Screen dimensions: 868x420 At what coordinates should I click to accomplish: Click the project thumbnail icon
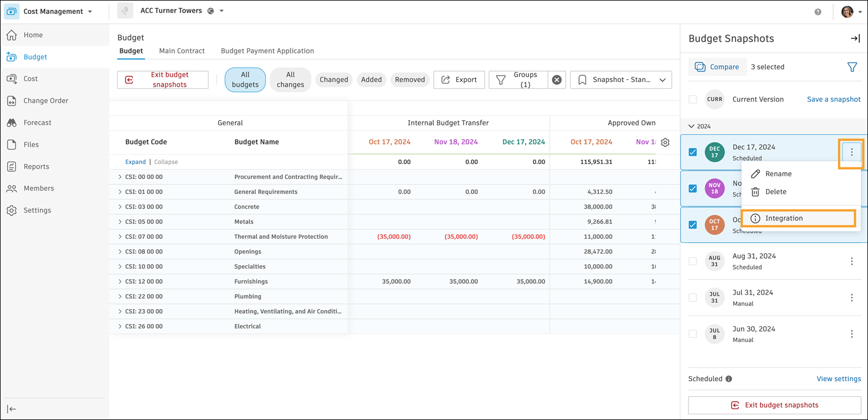point(125,12)
